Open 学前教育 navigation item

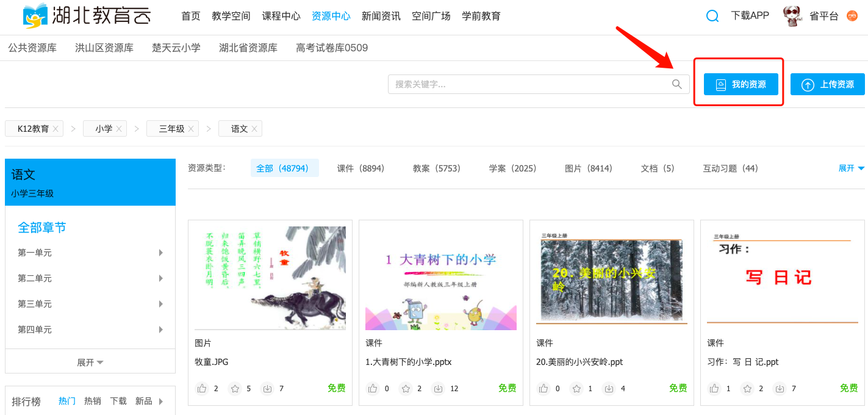[x=481, y=16]
